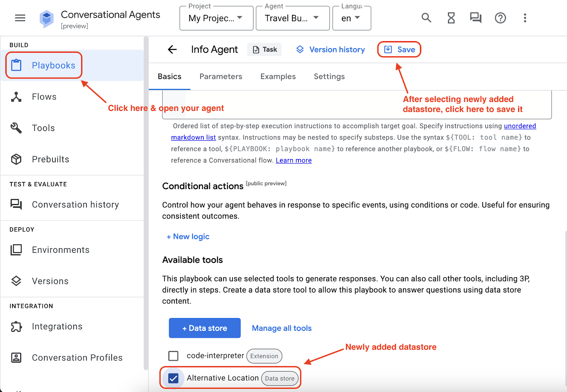The height and width of the screenshot is (392, 567).
Task: Add conditional action via New logic
Action: click(x=188, y=237)
